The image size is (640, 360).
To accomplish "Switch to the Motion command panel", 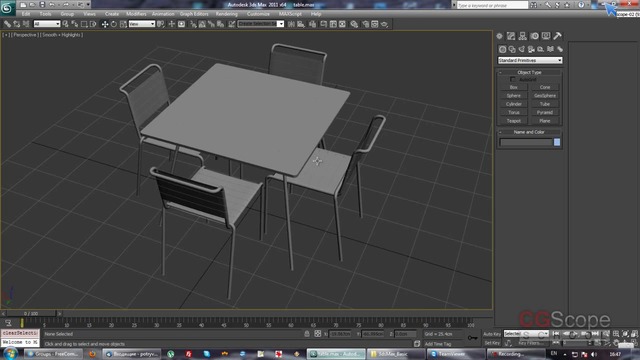I will click(x=534, y=36).
